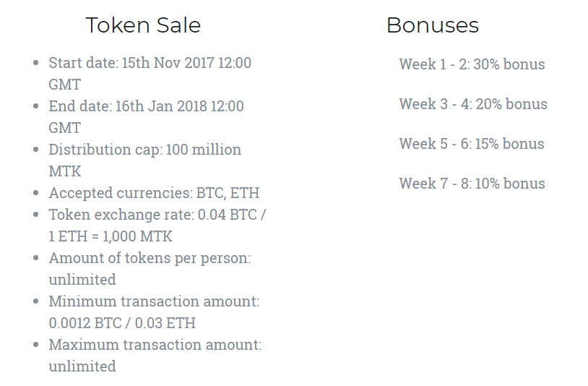Image resolution: width=588 pixels, height=386 pixels.
Task: Click the Minimum transaction amount text
Action: click(x=154, y=301)
